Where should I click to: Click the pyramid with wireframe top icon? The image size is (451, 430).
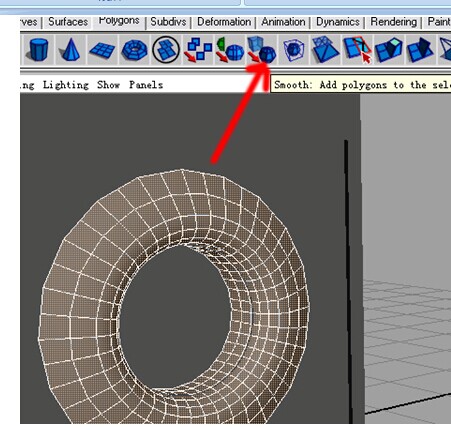pyautogui.click(x=325, y=50)
